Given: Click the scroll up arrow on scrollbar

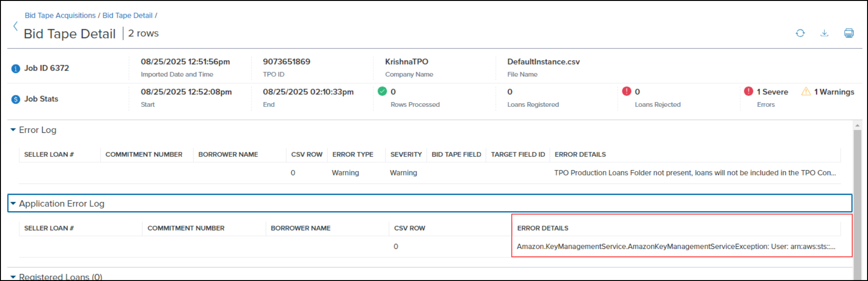Looking at the screenshot, I should pyautogui.click(x=857, y=125).
